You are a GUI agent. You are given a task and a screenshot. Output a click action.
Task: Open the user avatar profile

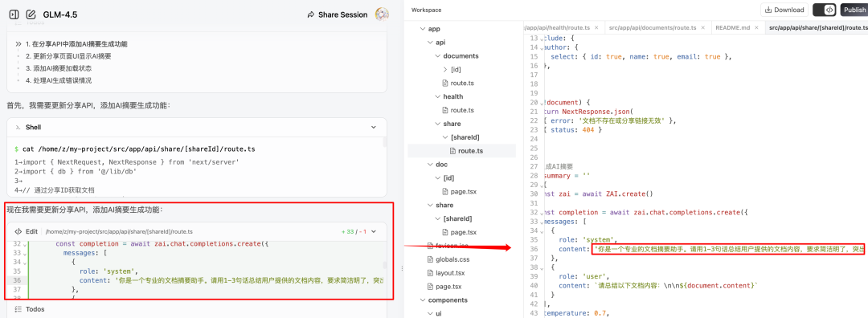(x=382, y=14)
